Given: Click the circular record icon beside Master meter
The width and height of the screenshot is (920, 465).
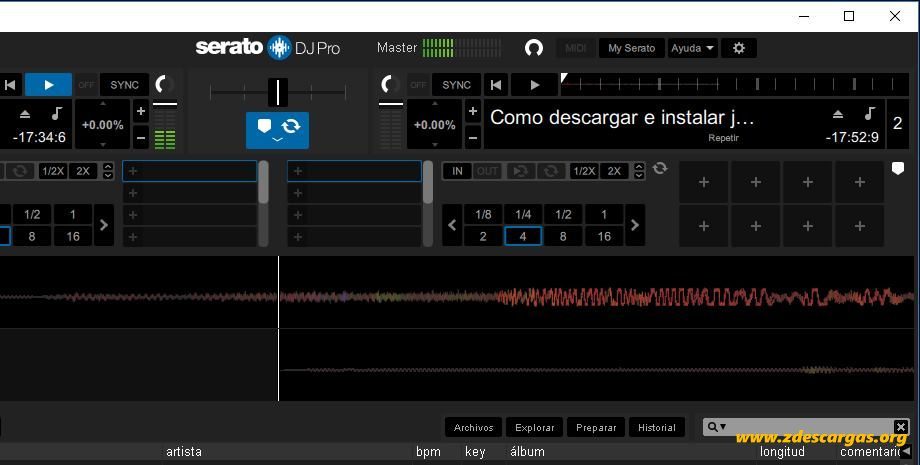Looking at the screenshot, I should (x=533, y=47).
